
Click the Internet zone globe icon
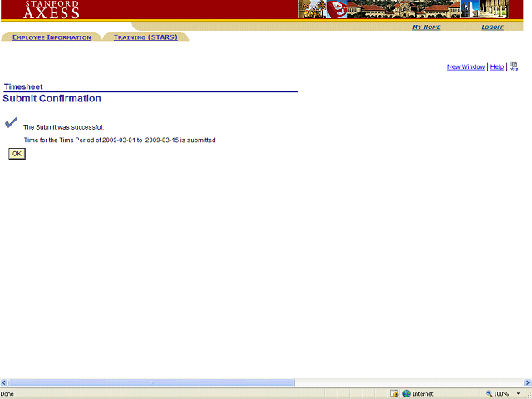pos(406,393)
